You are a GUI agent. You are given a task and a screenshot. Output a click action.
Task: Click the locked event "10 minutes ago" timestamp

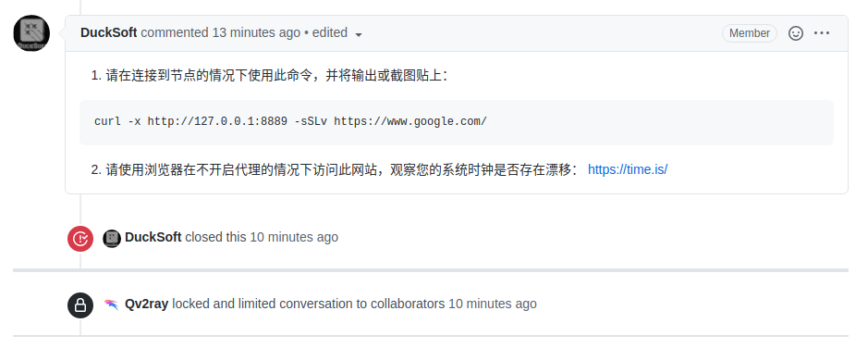(x=492, y=304)
